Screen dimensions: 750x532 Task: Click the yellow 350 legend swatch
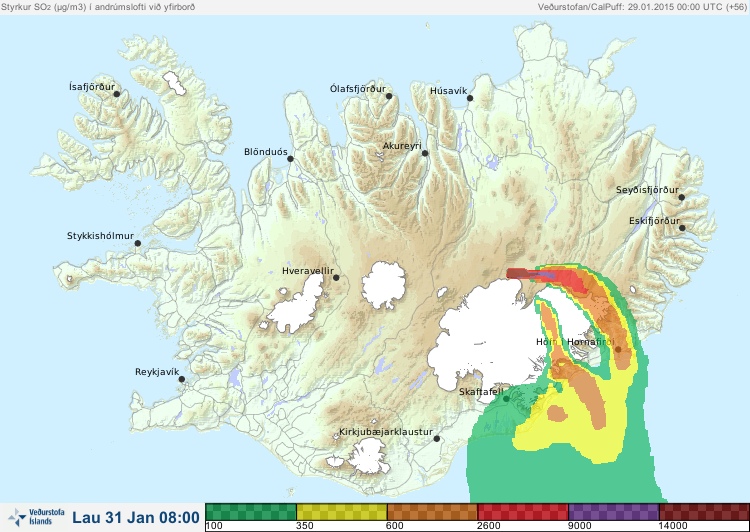(342, 512)
